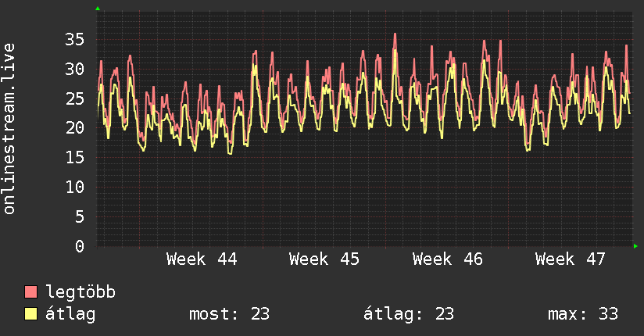Click the green arrow atop the y-axis

pyautogui.click(x=98, y=9)
